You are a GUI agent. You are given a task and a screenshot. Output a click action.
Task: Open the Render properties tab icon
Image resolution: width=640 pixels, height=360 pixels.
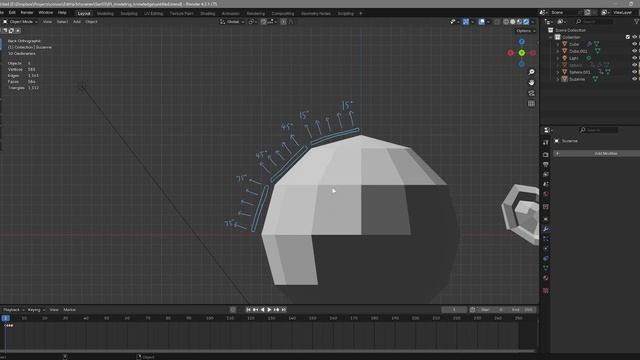coord(546,155)
